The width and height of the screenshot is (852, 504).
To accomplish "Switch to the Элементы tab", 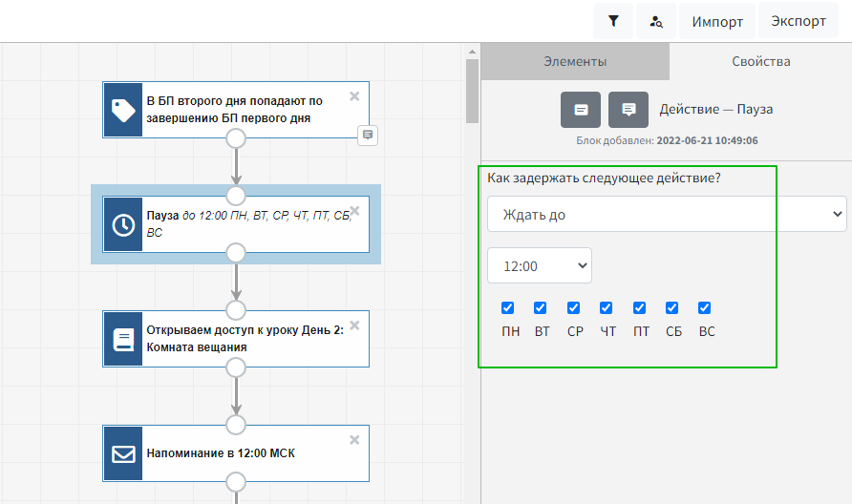I will click(575, 62).
